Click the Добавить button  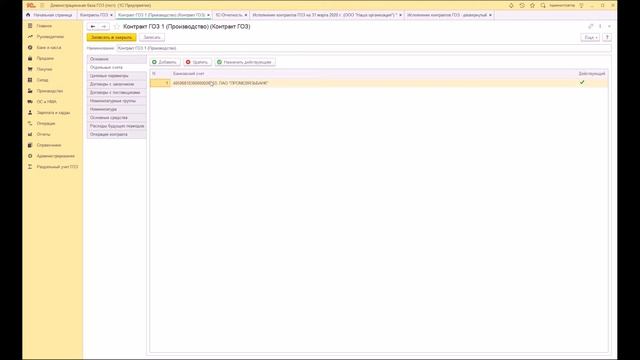165,62
